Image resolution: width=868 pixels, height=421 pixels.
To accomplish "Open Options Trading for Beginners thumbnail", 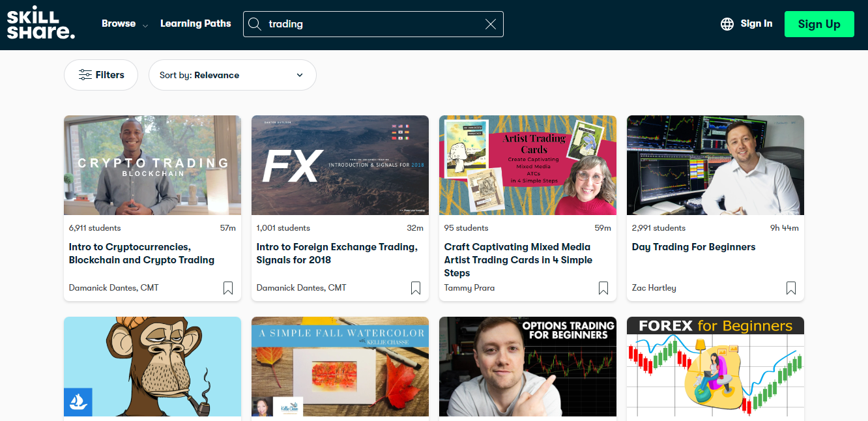I will click(528, 366).
